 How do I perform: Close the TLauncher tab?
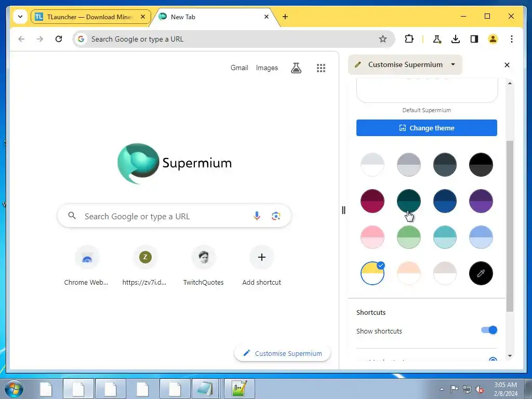(143, 17)
